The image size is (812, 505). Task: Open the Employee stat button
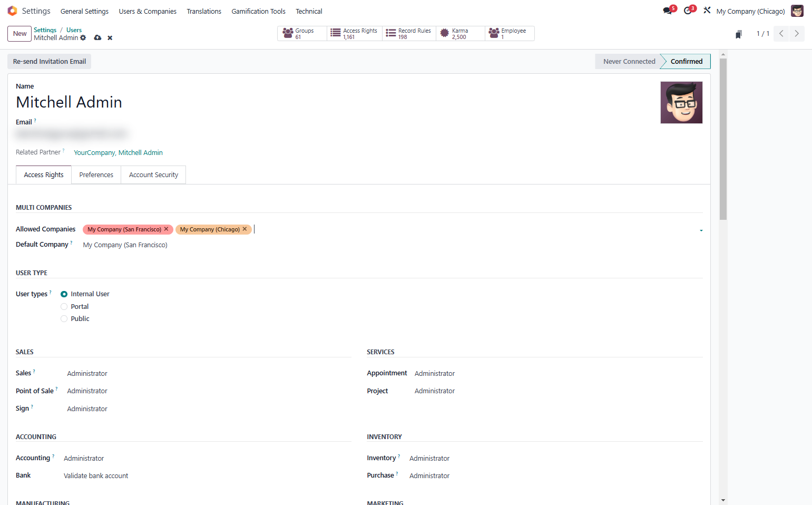tap(510, 34)
